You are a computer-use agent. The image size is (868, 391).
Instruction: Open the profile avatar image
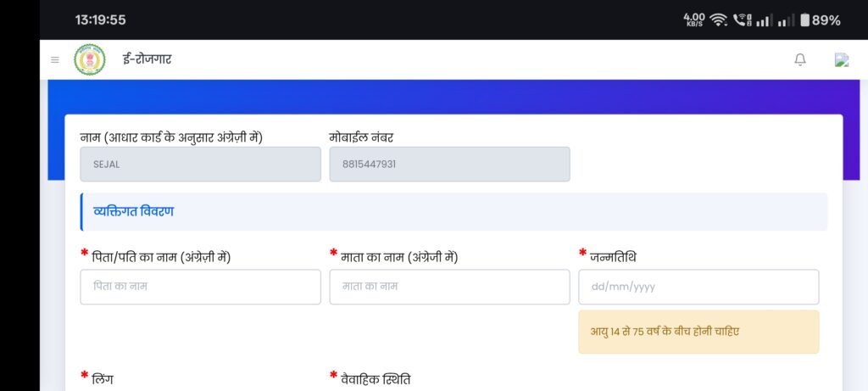coord(841,59)
